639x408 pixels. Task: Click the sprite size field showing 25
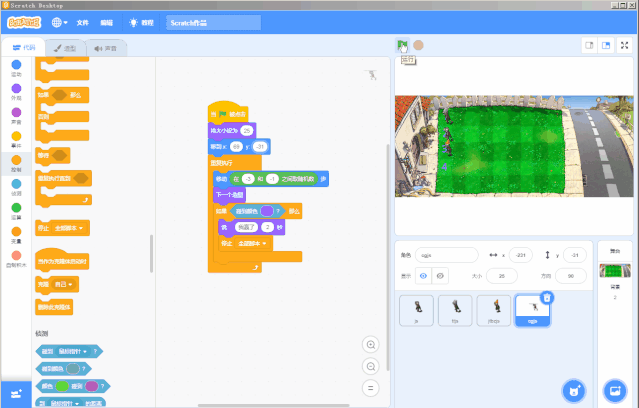tap(502, 276)
